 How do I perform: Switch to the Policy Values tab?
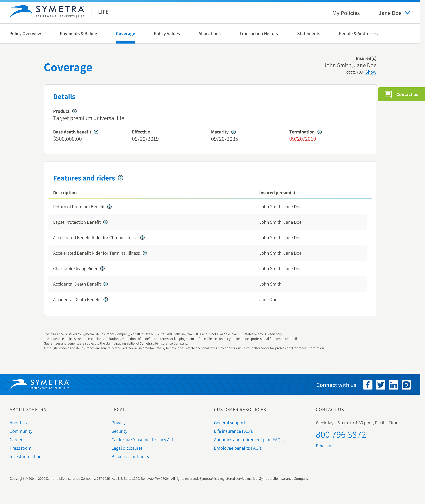tap(167, 33)
